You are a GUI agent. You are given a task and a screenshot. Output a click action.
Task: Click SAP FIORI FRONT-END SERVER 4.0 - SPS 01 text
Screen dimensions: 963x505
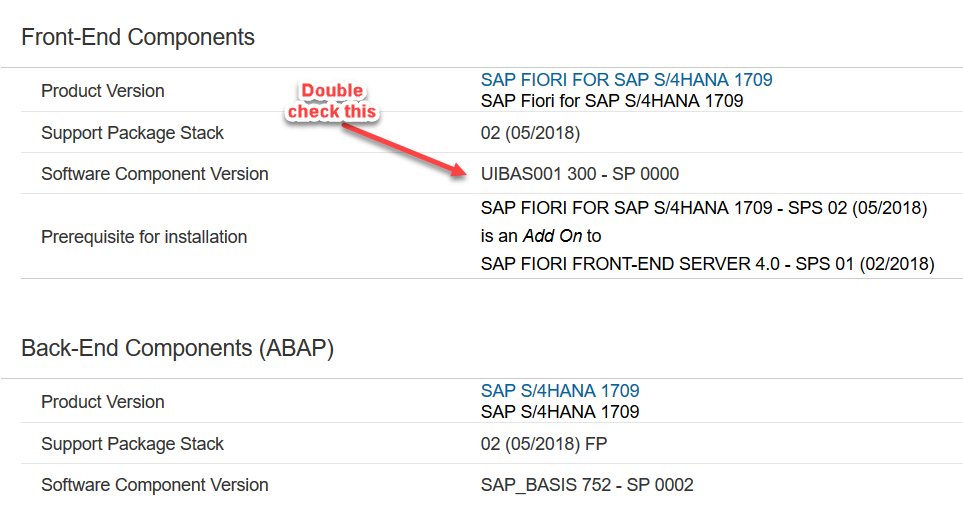708,264
